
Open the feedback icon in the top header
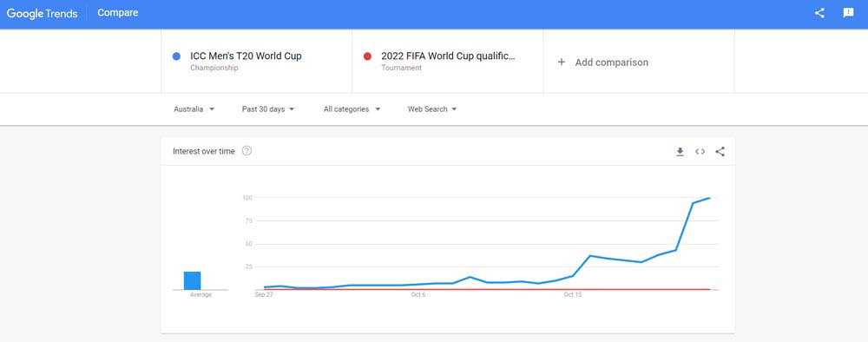848,13
